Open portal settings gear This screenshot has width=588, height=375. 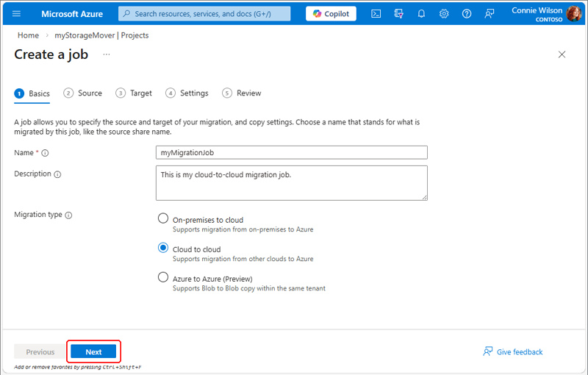pos(444,14)
